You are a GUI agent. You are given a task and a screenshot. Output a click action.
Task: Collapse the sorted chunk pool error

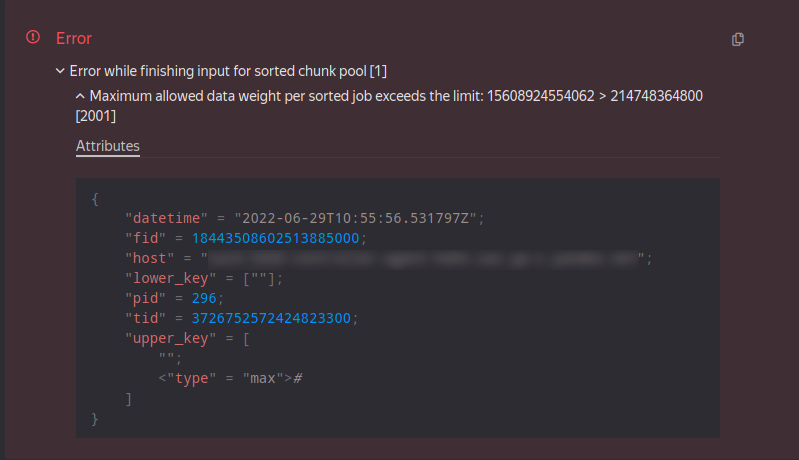pos(60,71)
